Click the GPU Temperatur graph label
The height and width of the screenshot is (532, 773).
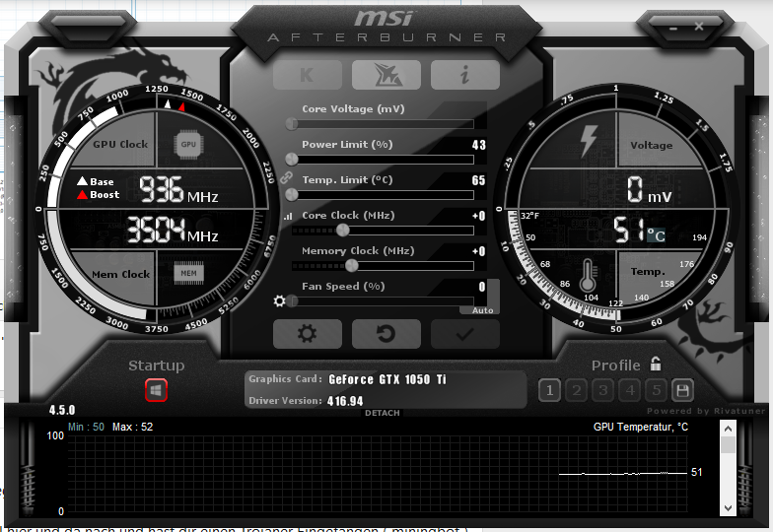[641, 427]
